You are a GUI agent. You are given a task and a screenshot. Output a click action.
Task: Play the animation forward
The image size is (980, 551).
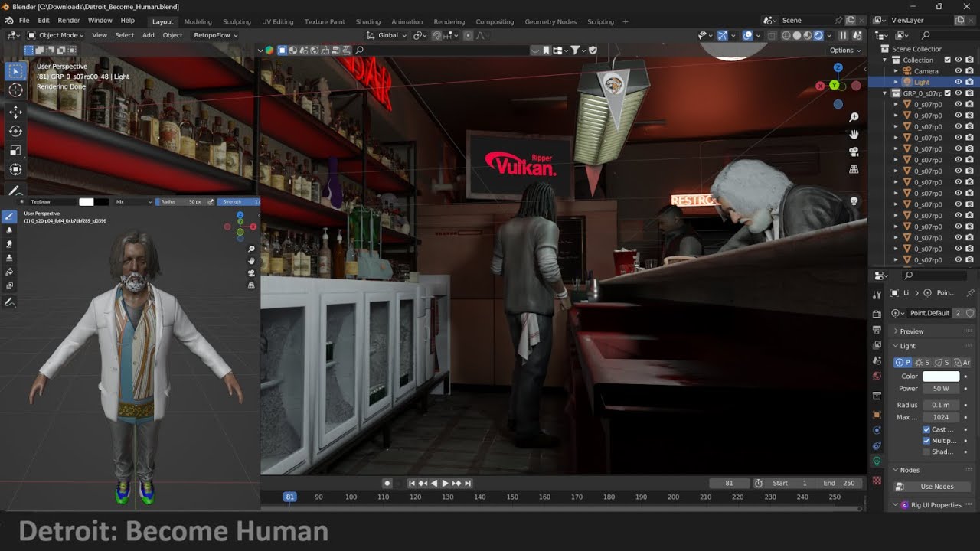pyautogui.click(x=445, y=483)
